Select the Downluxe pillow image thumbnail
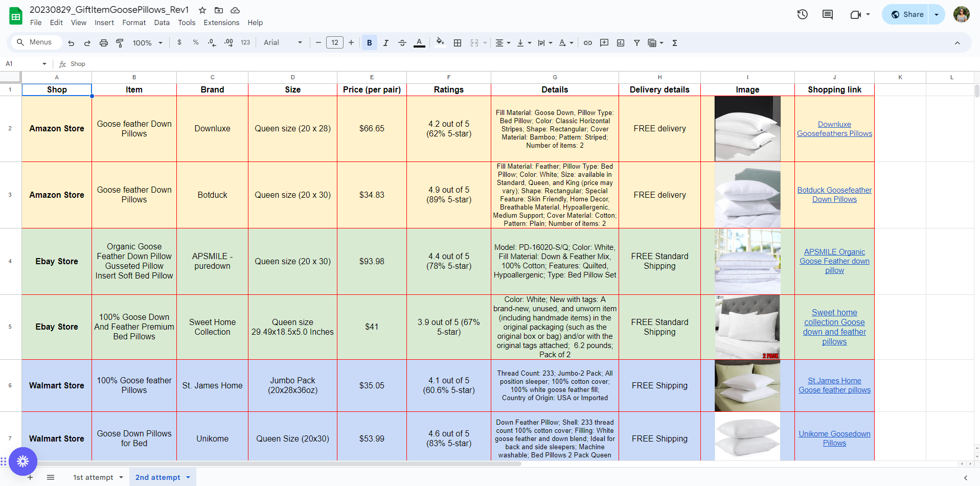The width and height of the screenshot is (980, 486). click(x=747, y=129)
